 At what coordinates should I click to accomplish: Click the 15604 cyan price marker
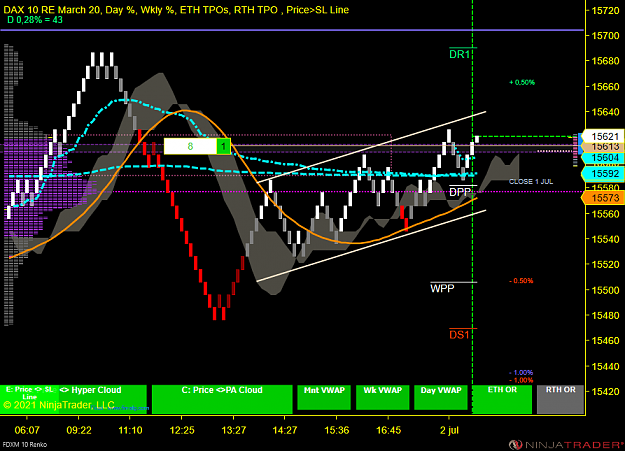[x=604, y=158]
